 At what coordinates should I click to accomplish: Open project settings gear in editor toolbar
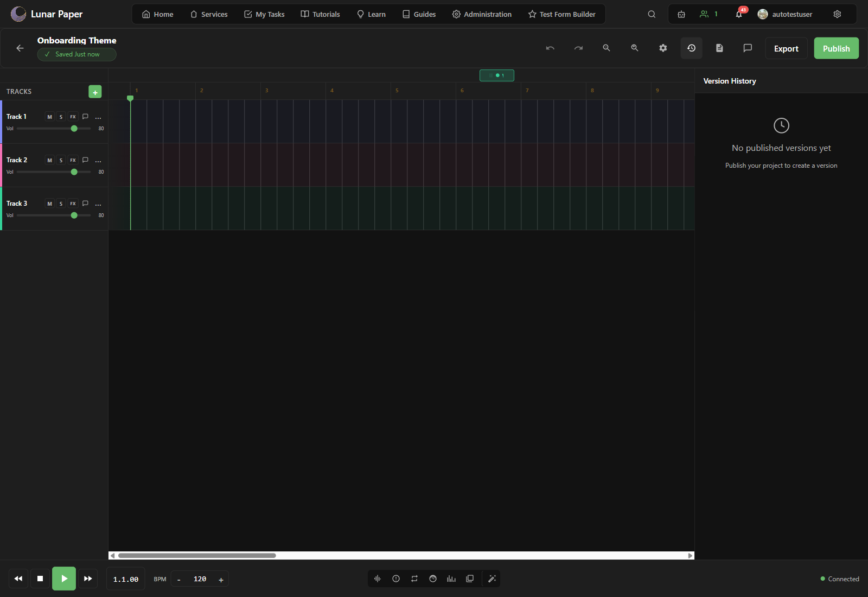663,48
